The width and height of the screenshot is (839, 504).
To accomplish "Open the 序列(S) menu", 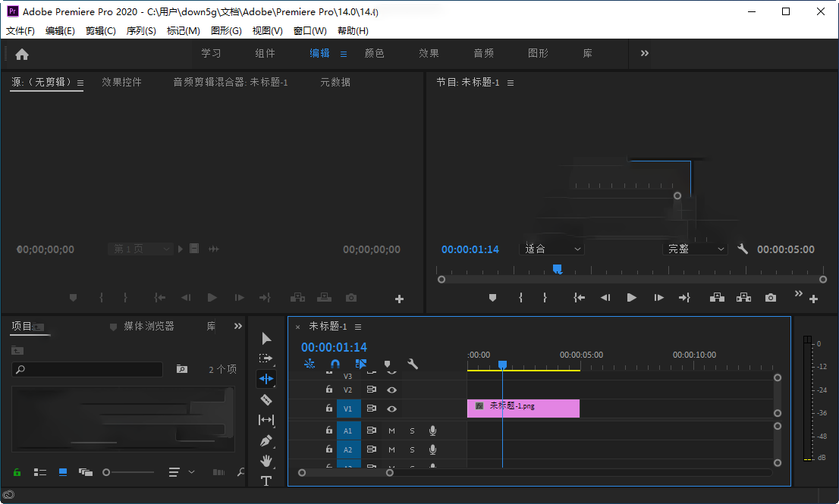I will pos(141,31).
